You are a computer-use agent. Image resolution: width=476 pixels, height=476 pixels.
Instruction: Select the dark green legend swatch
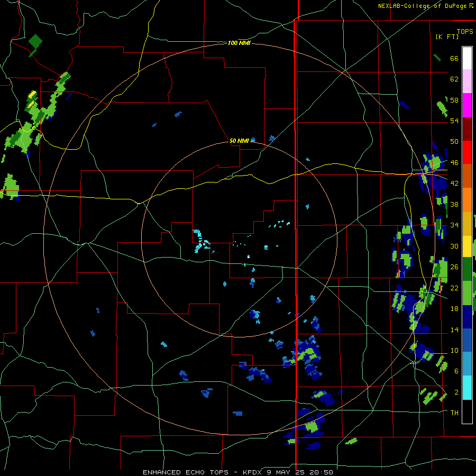467,269
